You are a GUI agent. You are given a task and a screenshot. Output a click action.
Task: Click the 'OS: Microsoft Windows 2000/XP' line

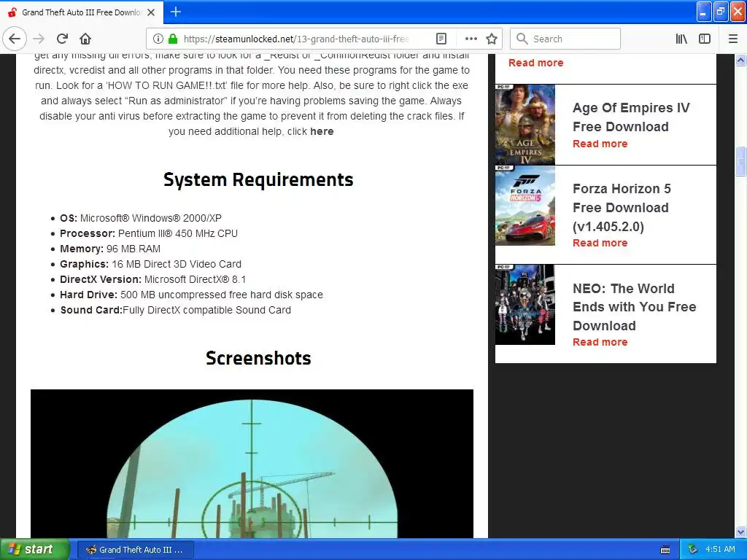tap(141, 218)
